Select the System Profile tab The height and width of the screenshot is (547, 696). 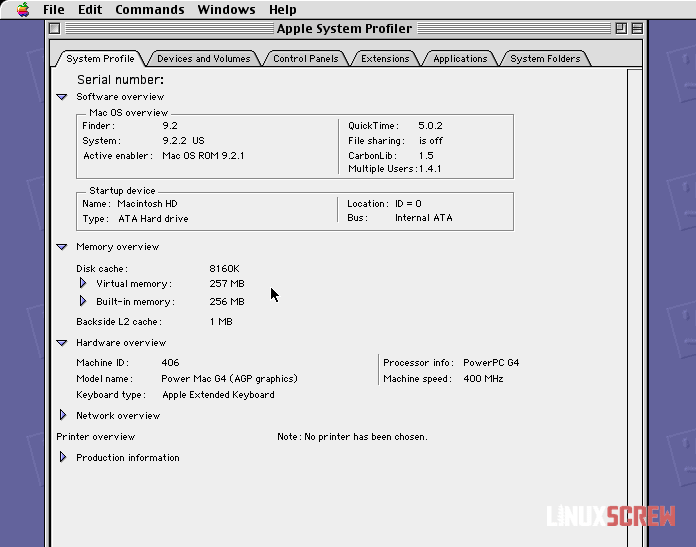pyautogui.click(x=100, y=59)
